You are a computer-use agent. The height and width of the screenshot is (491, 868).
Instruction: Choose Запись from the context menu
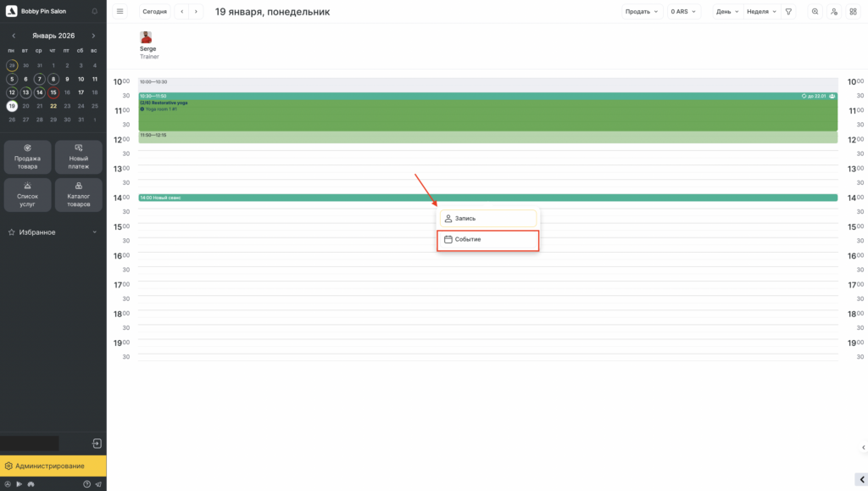[x=488, y=219]
